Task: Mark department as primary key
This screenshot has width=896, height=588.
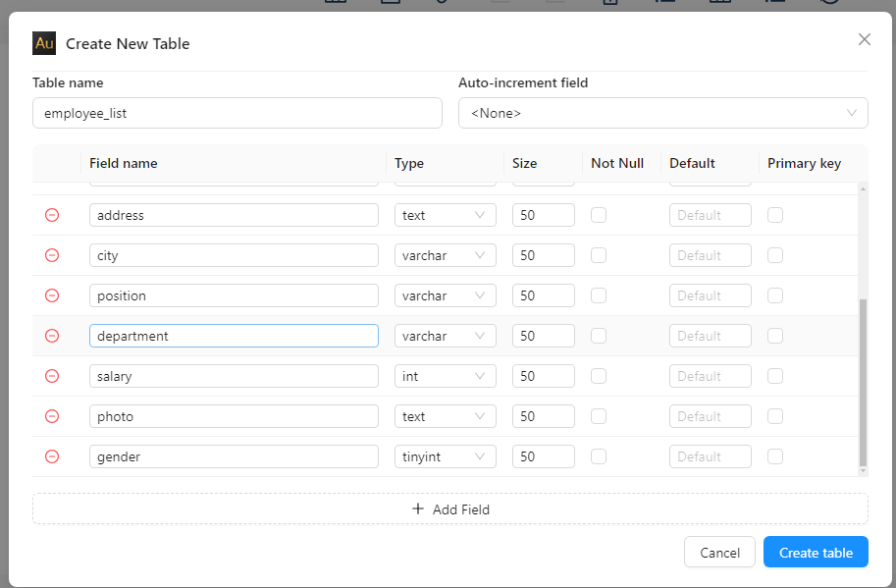Action: (775, 336)
